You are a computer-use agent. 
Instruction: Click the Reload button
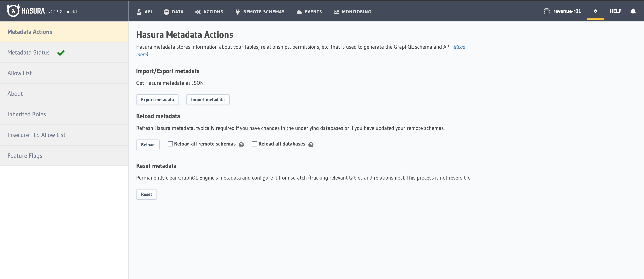pyautogui.click(x=148, y=145)
